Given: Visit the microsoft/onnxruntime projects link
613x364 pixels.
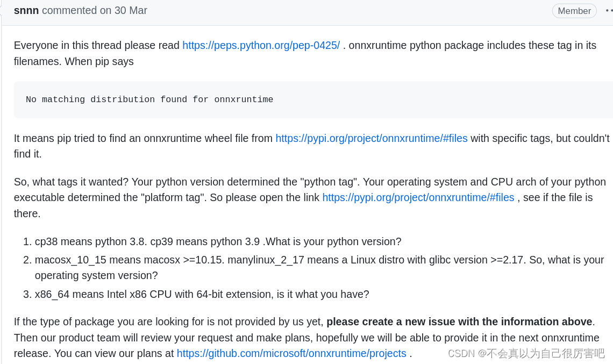Looking at the screenshot, I should tap(291, 353).
